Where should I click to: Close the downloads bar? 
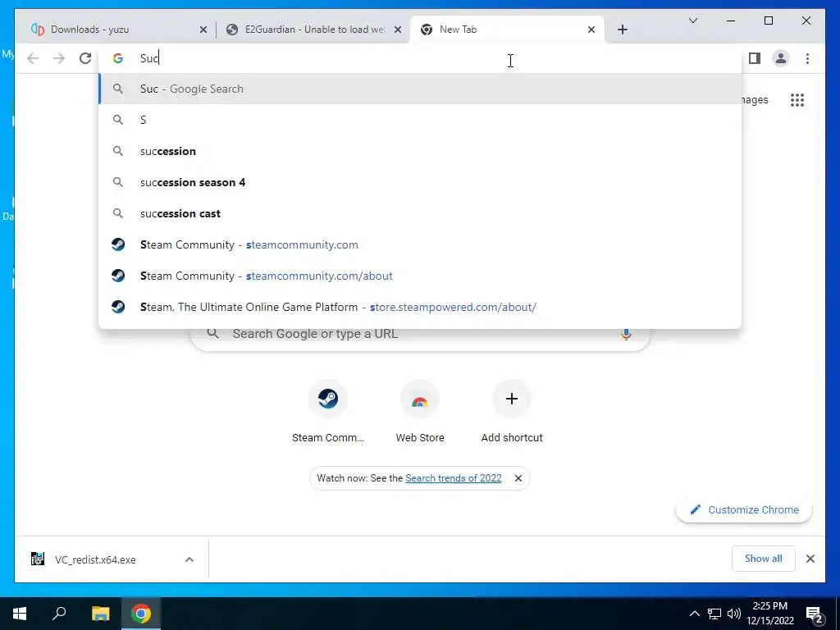point(810,559)
